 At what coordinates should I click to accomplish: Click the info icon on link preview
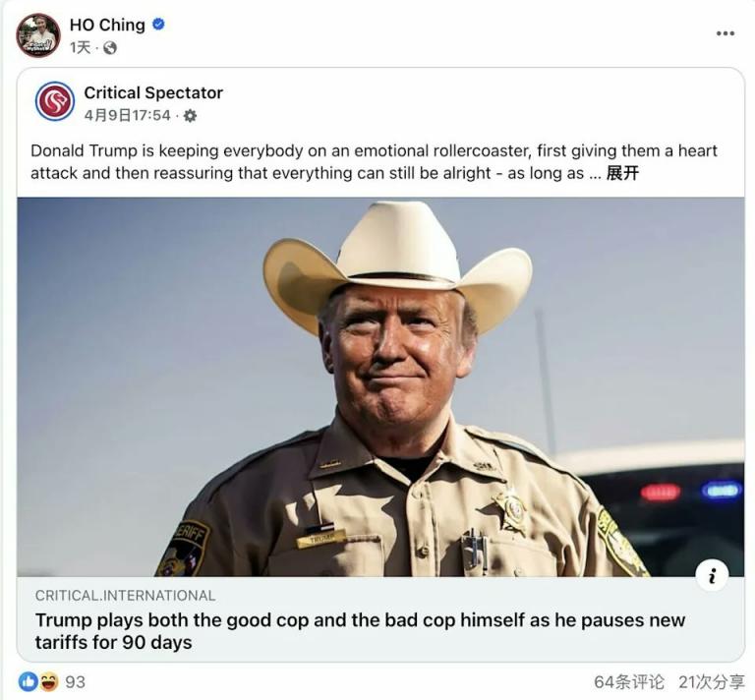tap(712, 576)
